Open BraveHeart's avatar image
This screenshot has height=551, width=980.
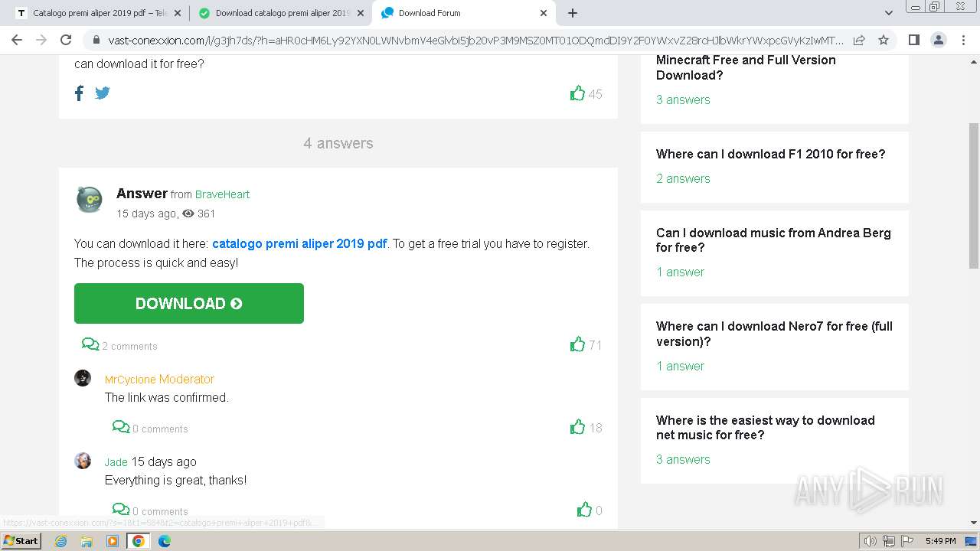coord(90,200)
